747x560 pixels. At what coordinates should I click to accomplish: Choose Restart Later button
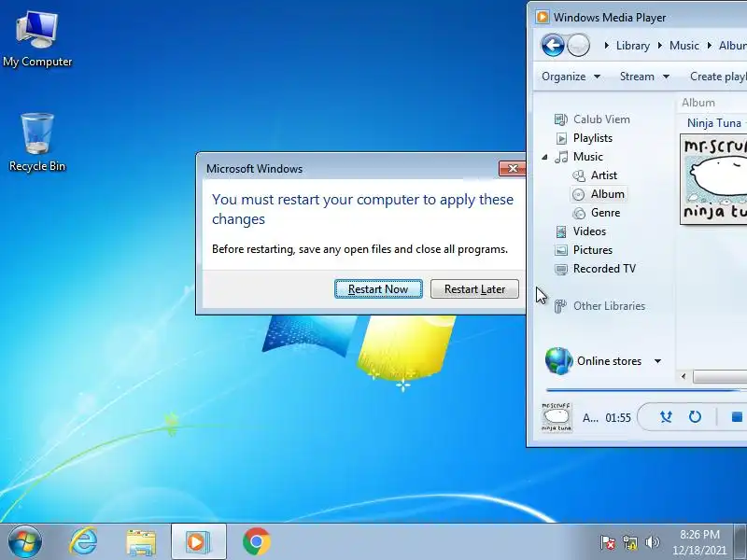[x=474, y=289]
